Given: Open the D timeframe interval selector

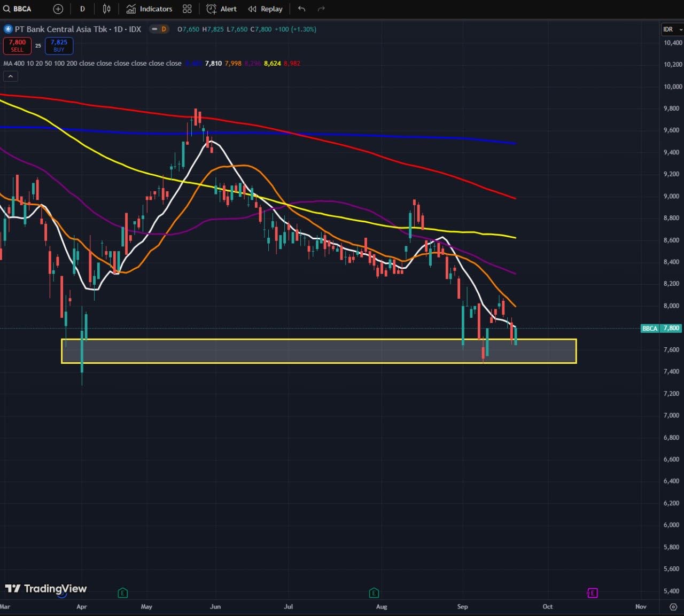Looking at the screenshot, I should click(x=82, y=9).
